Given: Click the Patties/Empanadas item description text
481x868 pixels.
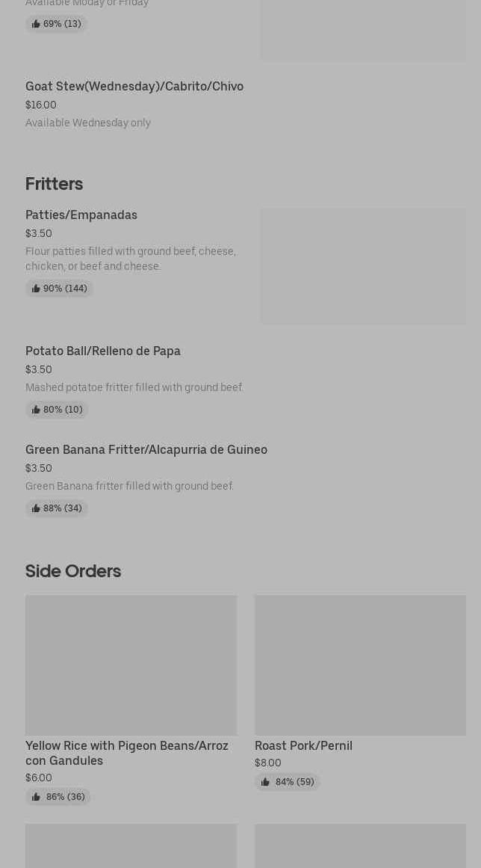Looking at the screenshot, I should 131,259.
